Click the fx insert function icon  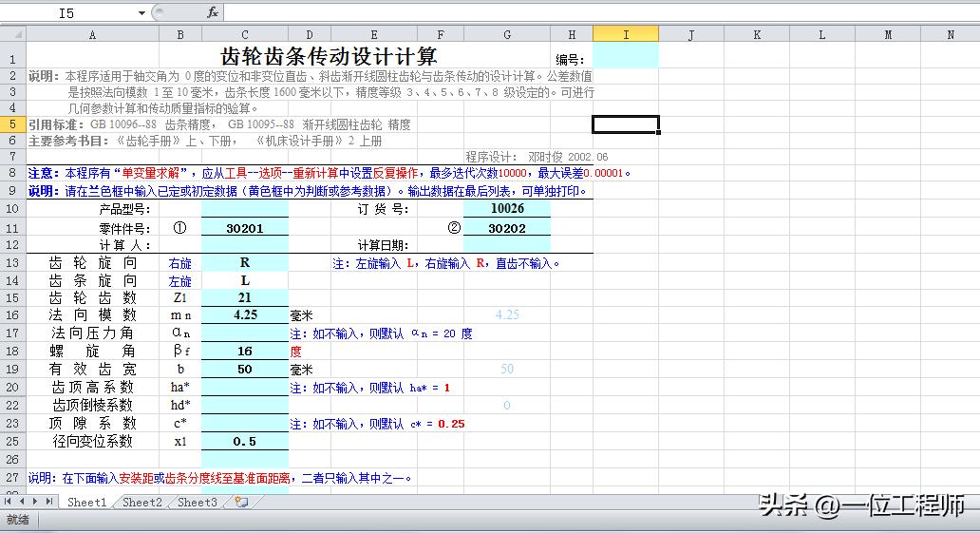pos(213,12)
